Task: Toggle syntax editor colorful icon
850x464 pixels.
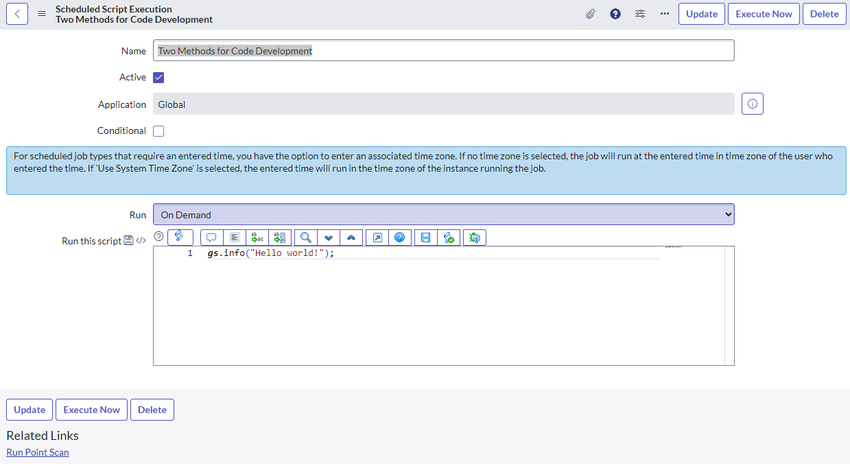Action: tap(180, 237)
